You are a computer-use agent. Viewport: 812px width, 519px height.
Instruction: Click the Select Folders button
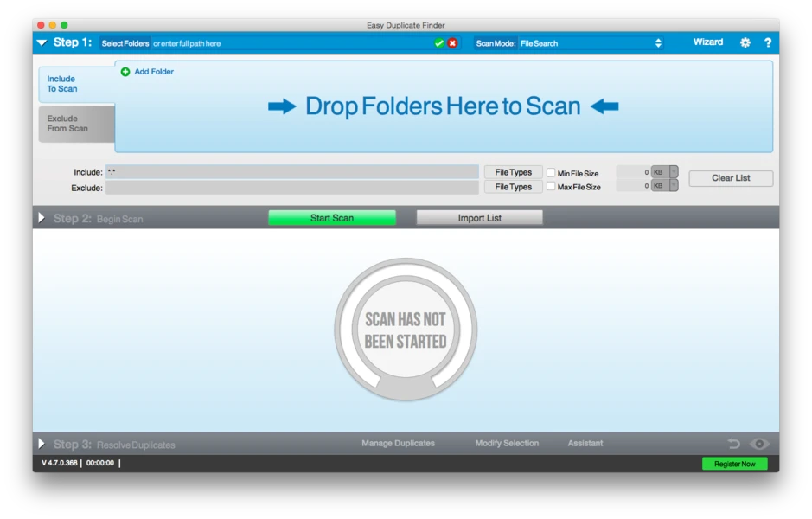click(x=125, y=43)
